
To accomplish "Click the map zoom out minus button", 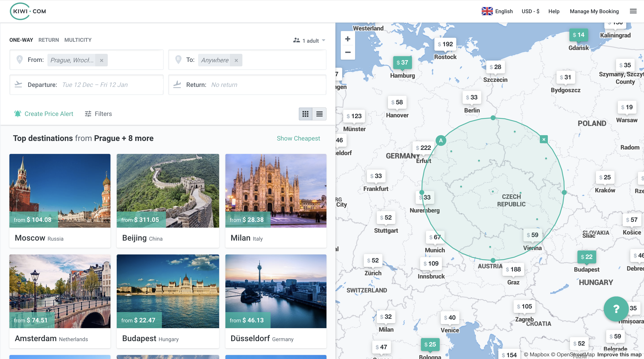I will point(347,52).
